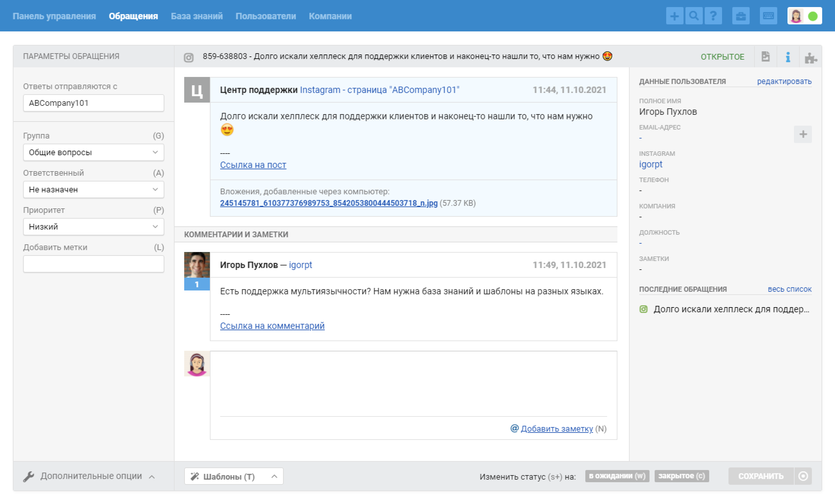Navigate to Компании
The width and height of the screenshot is (835, 504).
[330, 16]
